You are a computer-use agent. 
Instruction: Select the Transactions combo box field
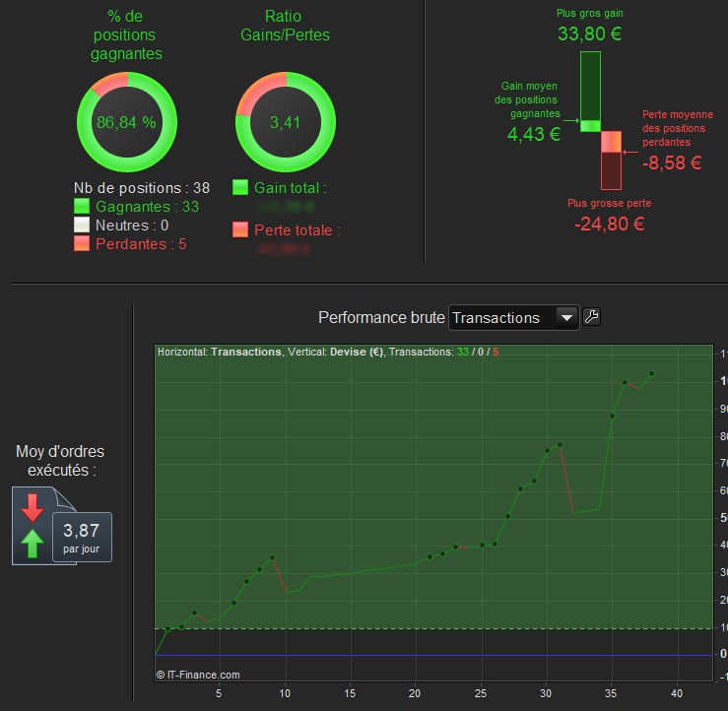514,318
